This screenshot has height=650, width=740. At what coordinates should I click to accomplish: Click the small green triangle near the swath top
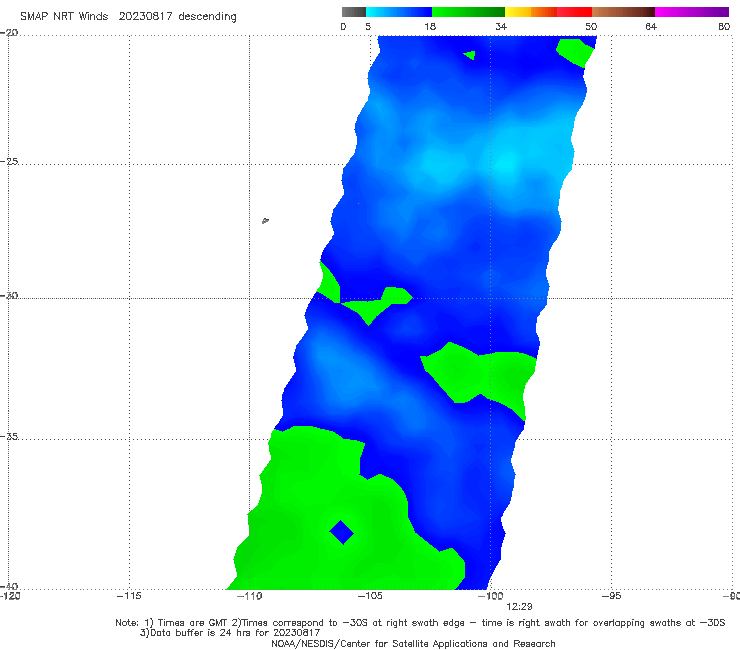470,55
